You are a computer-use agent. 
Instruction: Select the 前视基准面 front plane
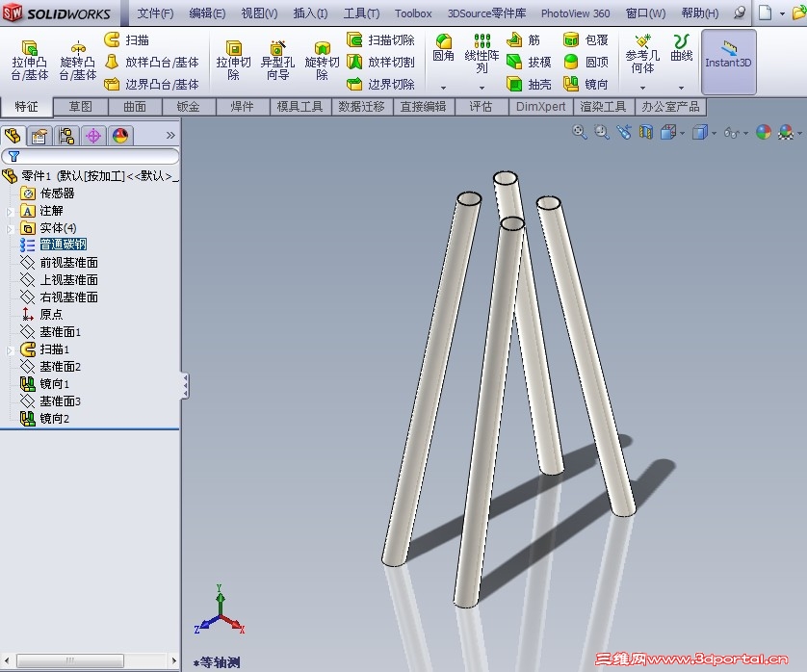[x=59, y=263]
